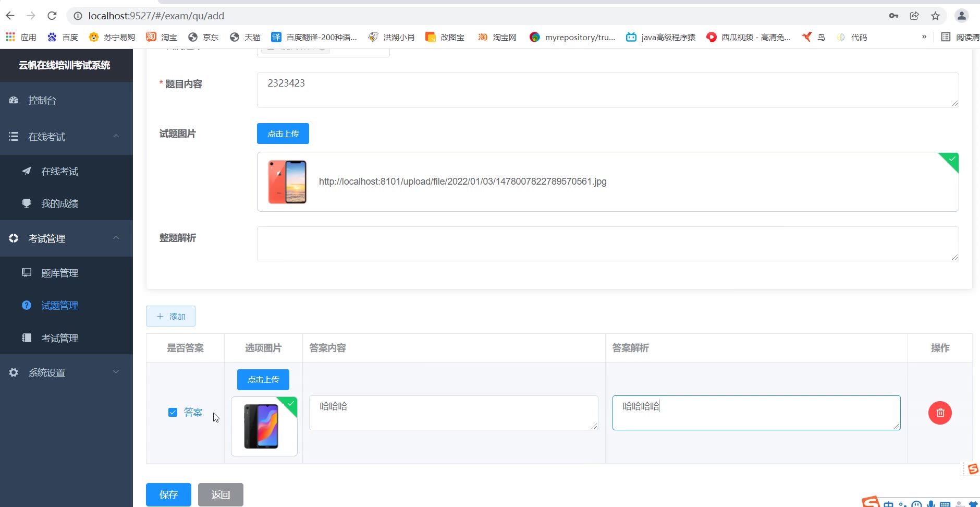
Task: Uncheck the 答案 checkbox
Action: click(173, 412)
